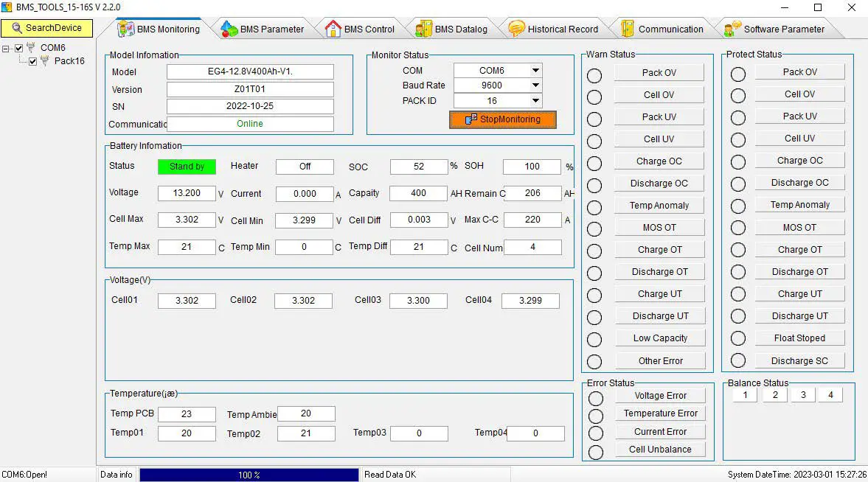Click the Historical Record tab icon
868x482 pixels.
click(x=516, y=29)
